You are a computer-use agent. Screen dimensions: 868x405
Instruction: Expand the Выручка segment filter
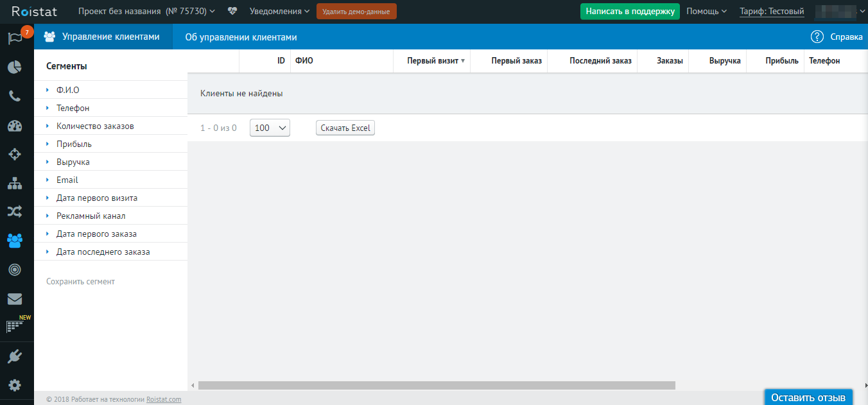(x=110, y=162)
